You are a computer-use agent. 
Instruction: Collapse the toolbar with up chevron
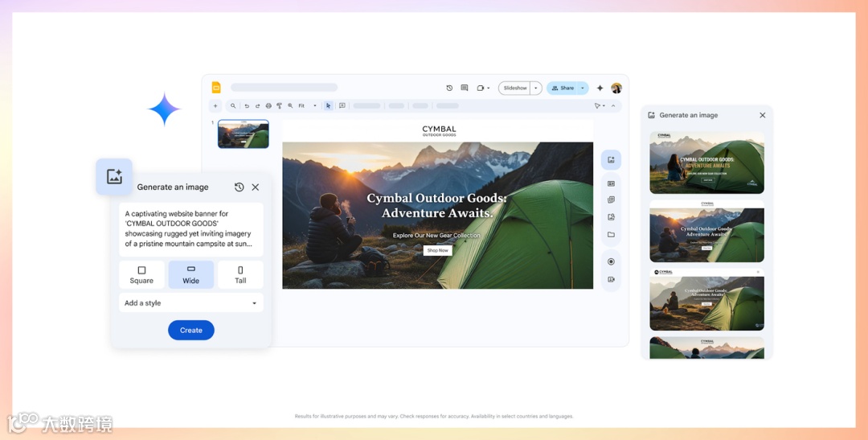click(x=613, y=106)
